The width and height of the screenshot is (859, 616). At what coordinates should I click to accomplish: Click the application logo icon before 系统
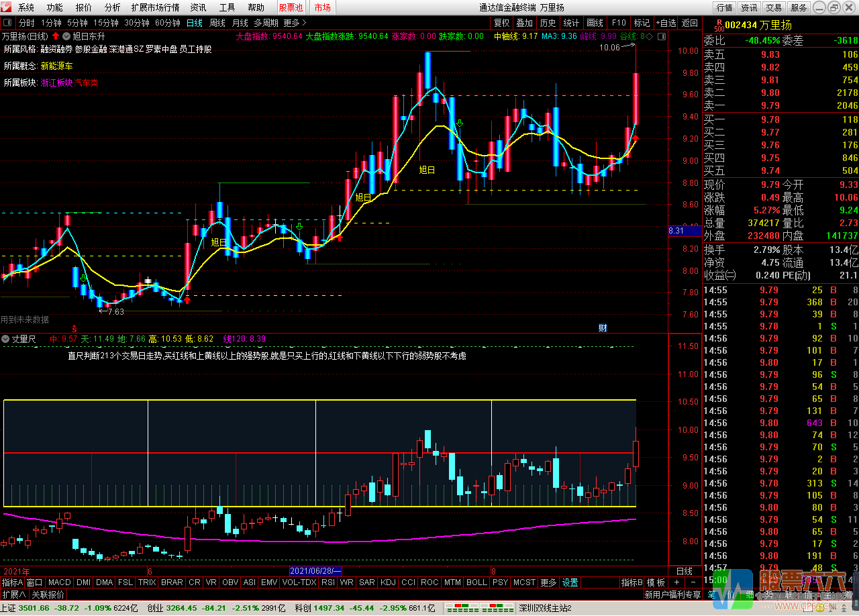click(x=7, y=7)
